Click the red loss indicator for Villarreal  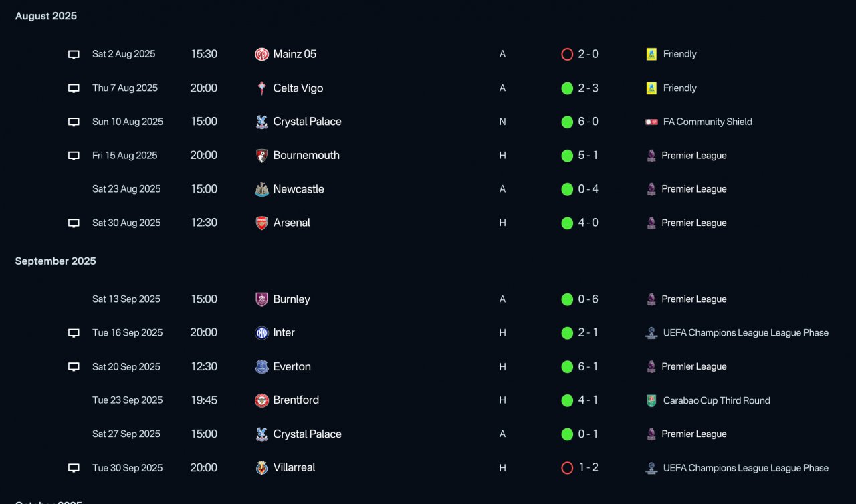[x=567, y=468]
